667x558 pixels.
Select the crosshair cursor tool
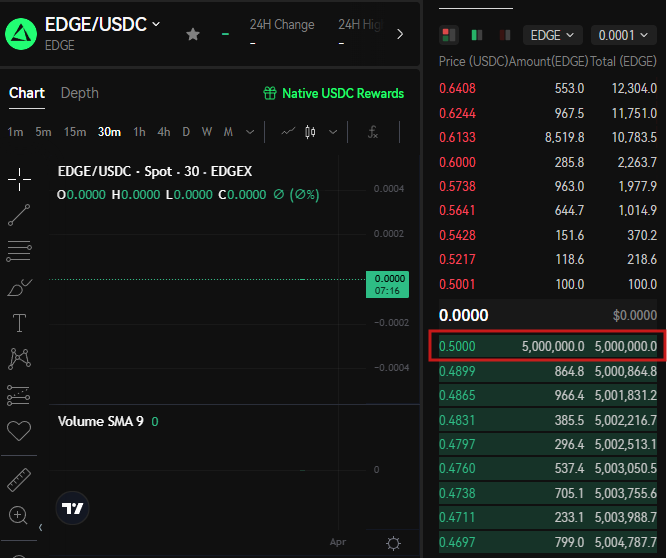coord(19,179)
